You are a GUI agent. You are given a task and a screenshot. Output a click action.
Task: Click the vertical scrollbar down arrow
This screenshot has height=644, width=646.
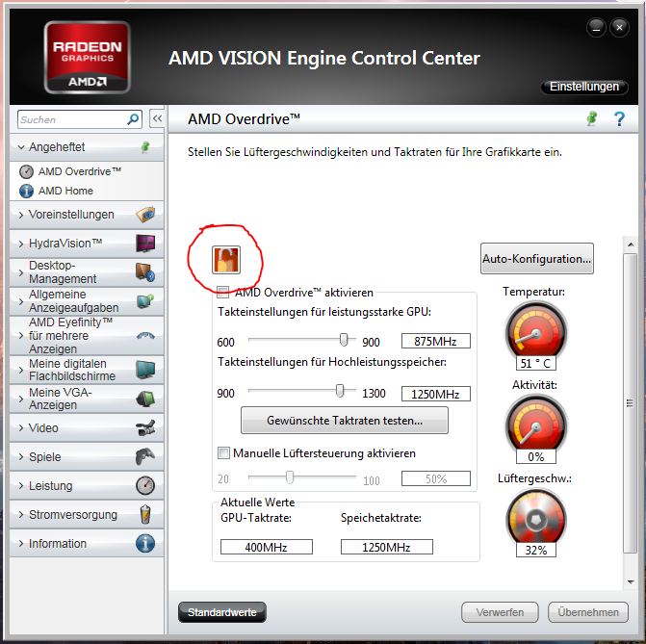click(x=631, y=581)
